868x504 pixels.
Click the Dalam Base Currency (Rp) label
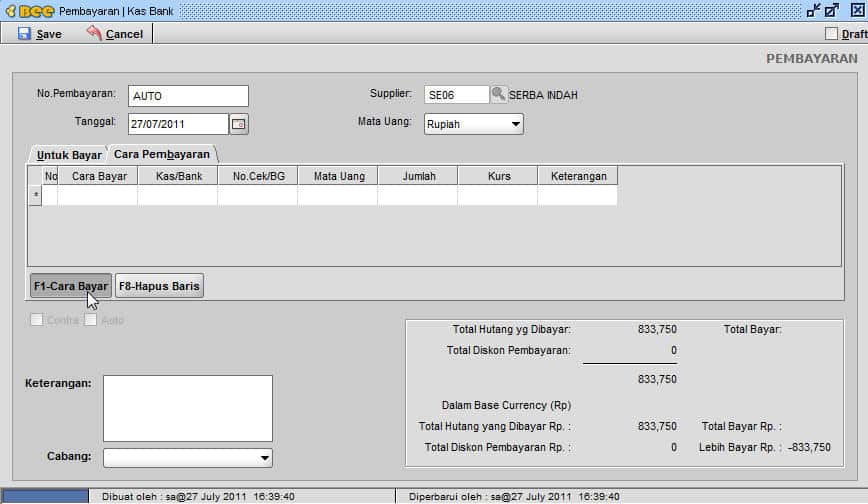click(x=506, y=405)
